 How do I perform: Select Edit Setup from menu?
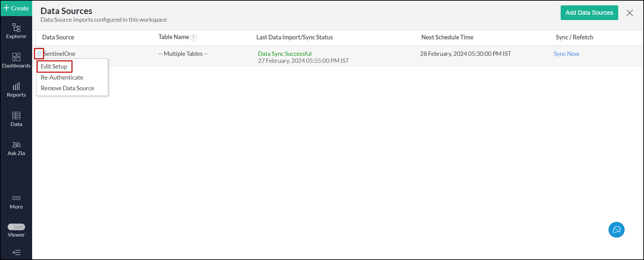click(x=54, y=67)
